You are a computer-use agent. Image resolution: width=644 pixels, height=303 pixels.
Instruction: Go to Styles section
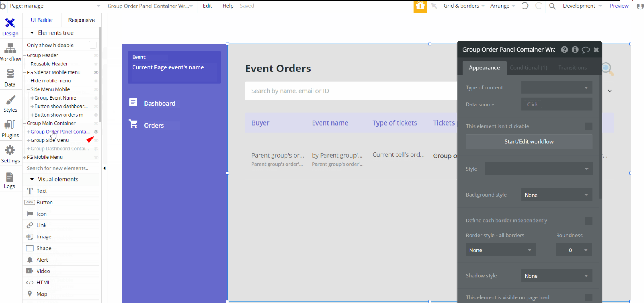(x=10, y=104)
